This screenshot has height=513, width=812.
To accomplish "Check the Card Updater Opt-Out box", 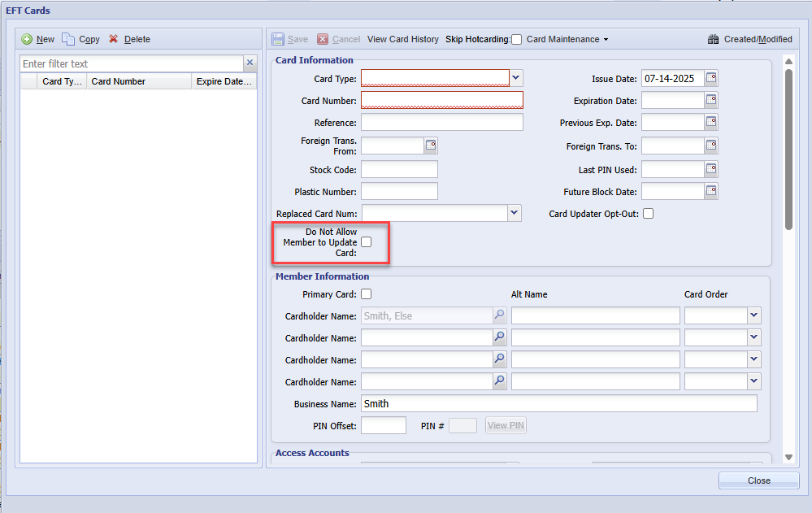I will [x=648, y=214].
